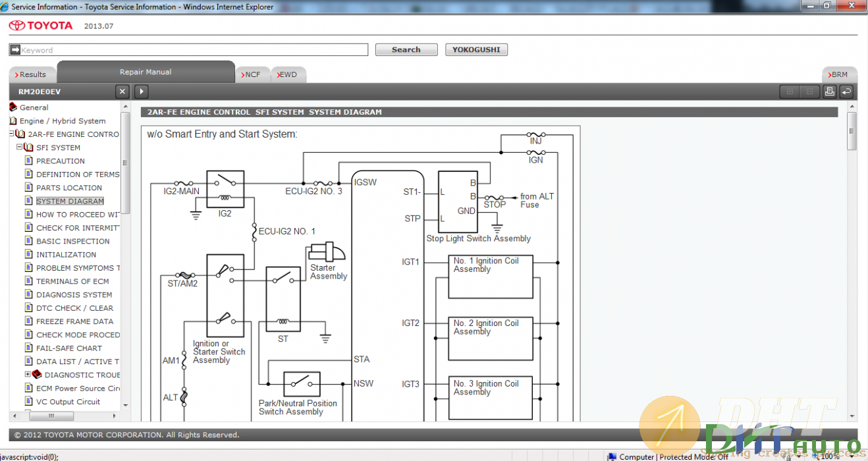Screen dimensions: 868x461
Task: Click the DIAGNOSIS SYSTEM document icon
Action: point(28,294)
